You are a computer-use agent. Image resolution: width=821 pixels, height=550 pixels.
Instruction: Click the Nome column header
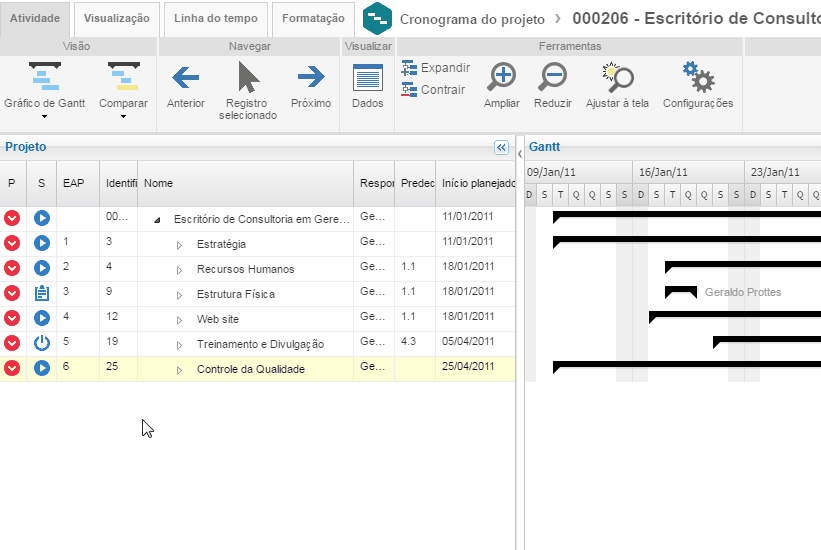tap(245, 184)
